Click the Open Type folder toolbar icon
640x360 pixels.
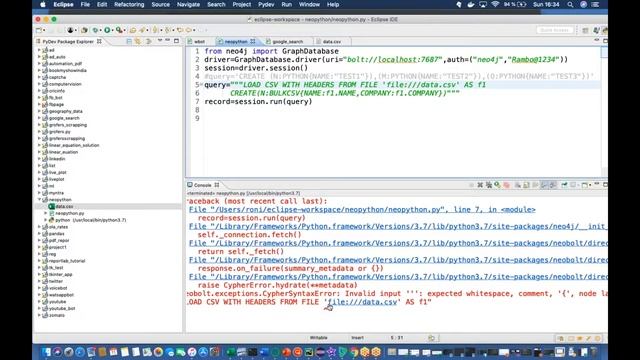click(x=133, y=30)
